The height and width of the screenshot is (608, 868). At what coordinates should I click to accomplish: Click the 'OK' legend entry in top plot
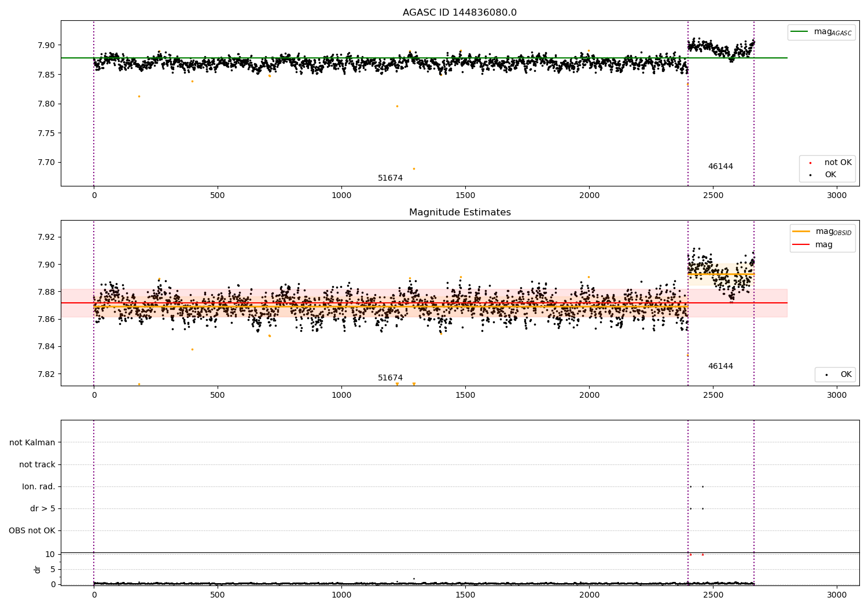830,175
